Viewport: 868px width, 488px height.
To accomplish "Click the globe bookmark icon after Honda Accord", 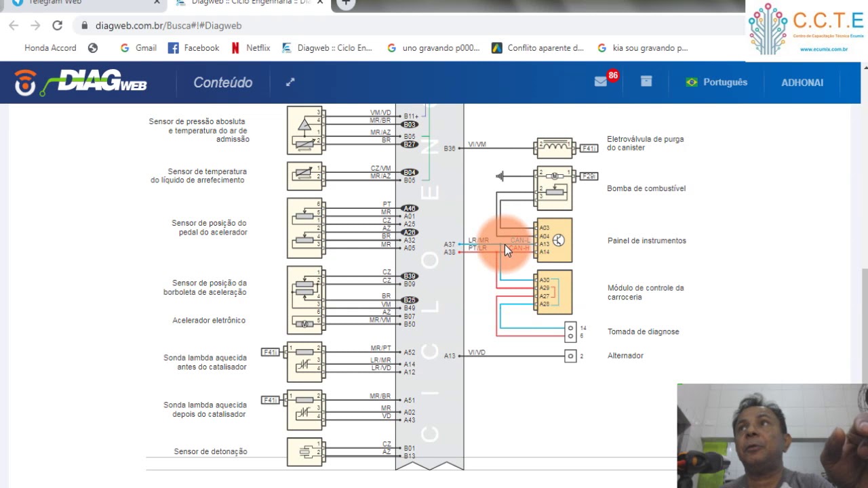I will tap(93, 48).
